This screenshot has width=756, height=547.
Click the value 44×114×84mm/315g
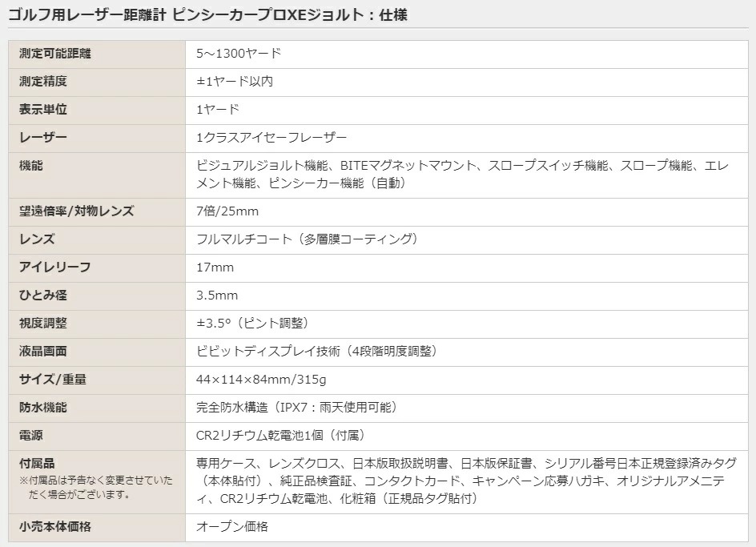261,380
